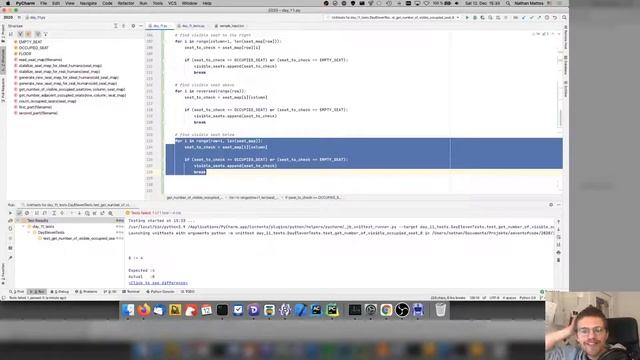
Task: Select second_part(filename) in Structure
Action: [x=38, y=113]
